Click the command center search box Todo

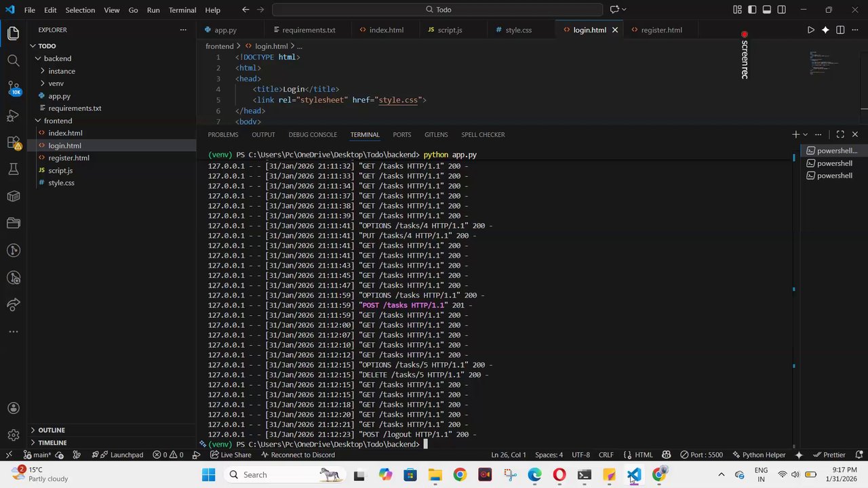tap(437, 9)
